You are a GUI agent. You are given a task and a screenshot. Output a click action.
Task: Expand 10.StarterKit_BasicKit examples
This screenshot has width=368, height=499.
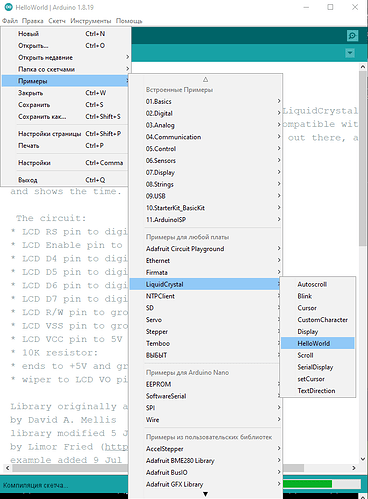coord(206,208)
